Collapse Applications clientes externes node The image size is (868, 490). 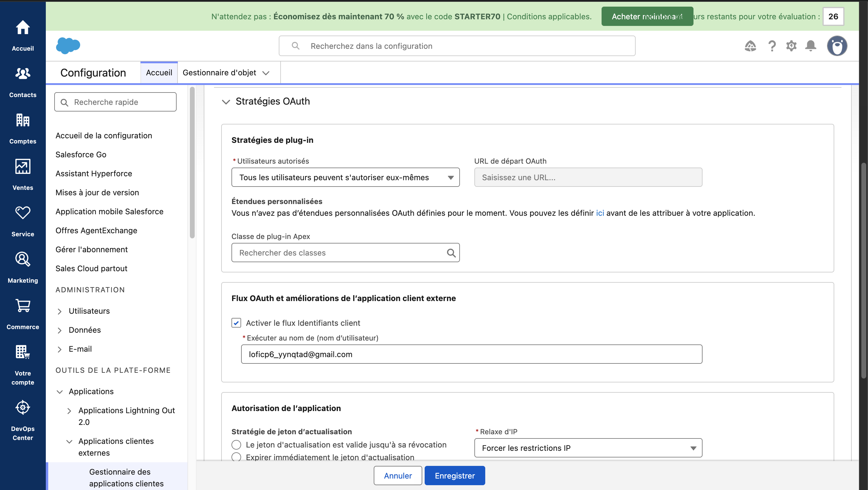[69, 441]
